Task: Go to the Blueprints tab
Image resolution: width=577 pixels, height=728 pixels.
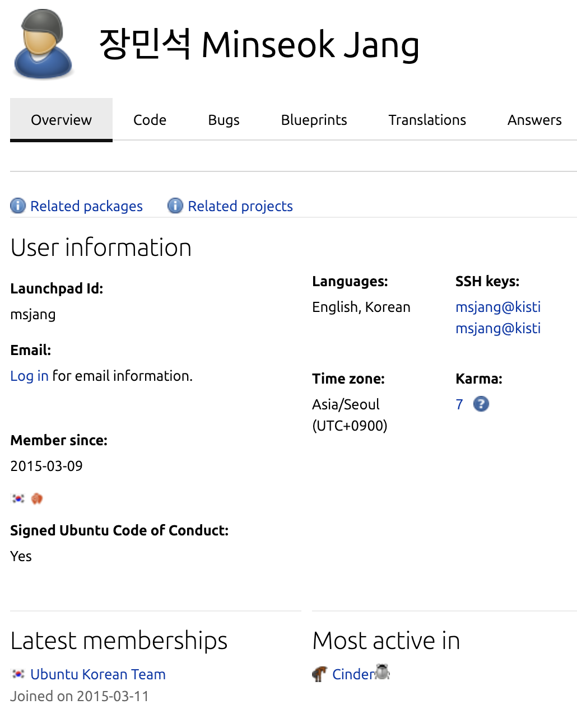Action: [x=314, y=120]
